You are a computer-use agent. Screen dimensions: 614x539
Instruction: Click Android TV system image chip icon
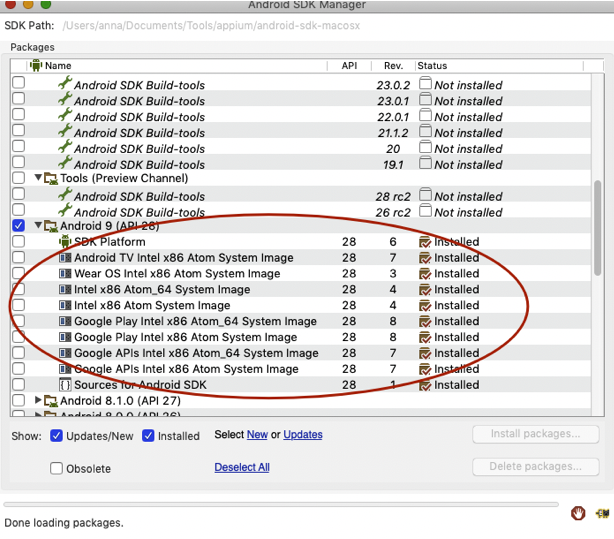point(65,258)
